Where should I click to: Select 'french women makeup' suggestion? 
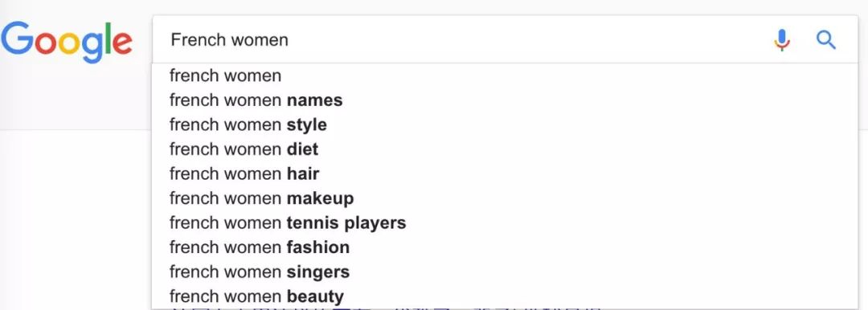[x=505, y=198]
